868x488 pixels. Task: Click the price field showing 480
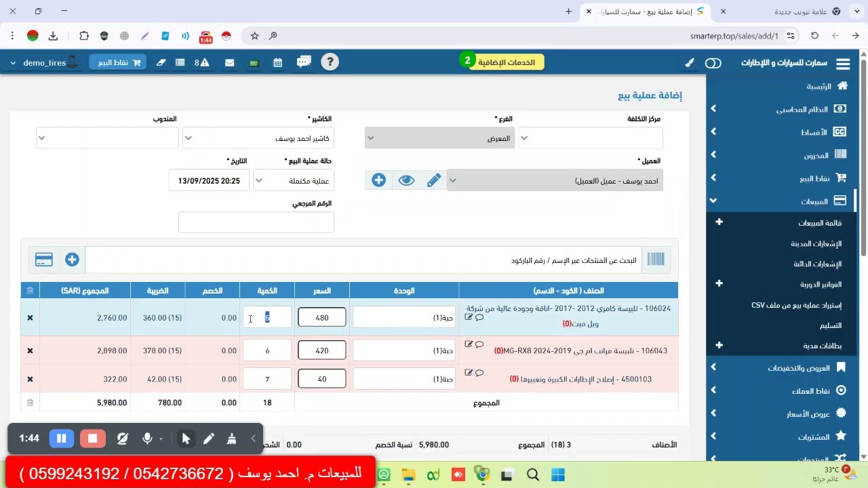(x=322, y=318)
